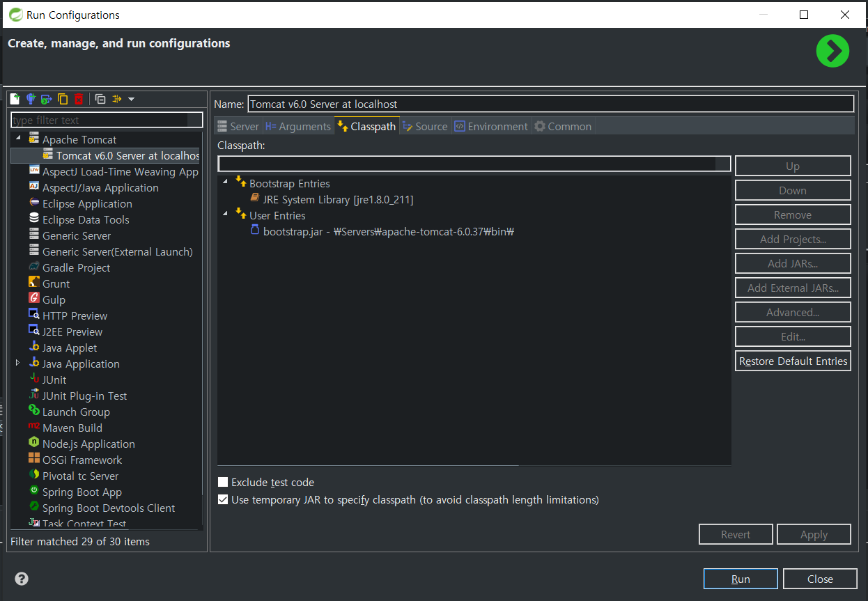Screen dimensions: 868x601
Task: Switch to the Source tab
Action: pyautogui.click(x=425, y=126)
